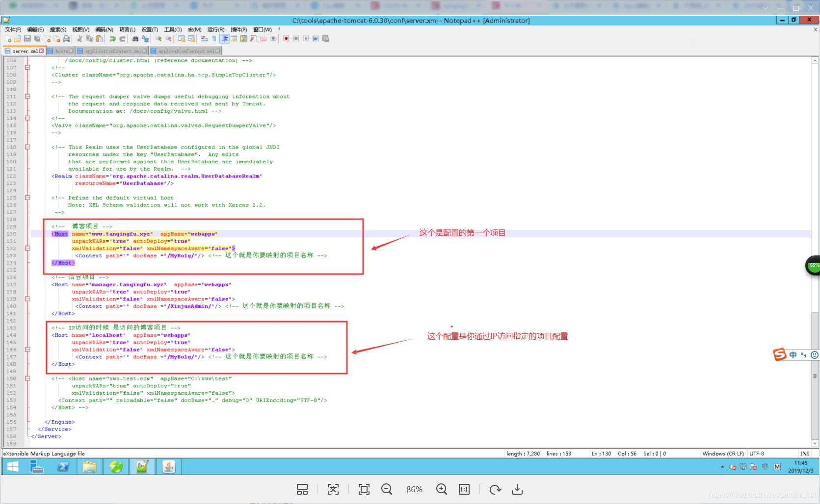Click the Folder as Workspace toolbar icon
This screenshot has width=820, height=504.
coord(264,39)
